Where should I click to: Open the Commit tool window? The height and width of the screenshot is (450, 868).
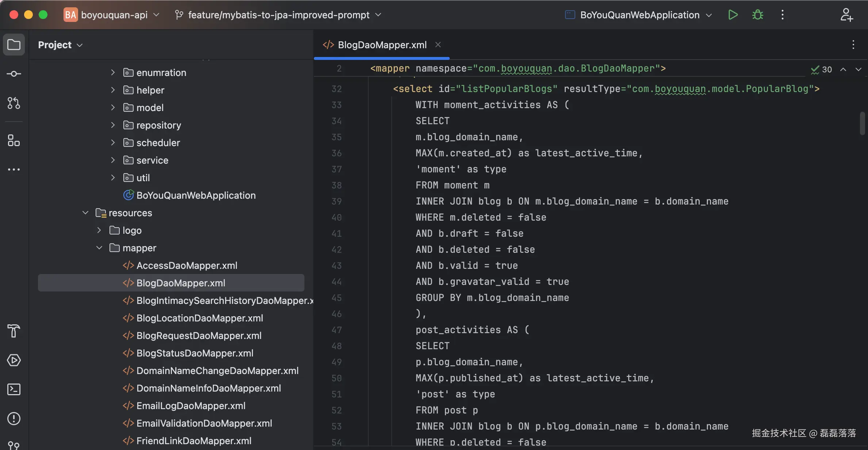pos(14,73)
